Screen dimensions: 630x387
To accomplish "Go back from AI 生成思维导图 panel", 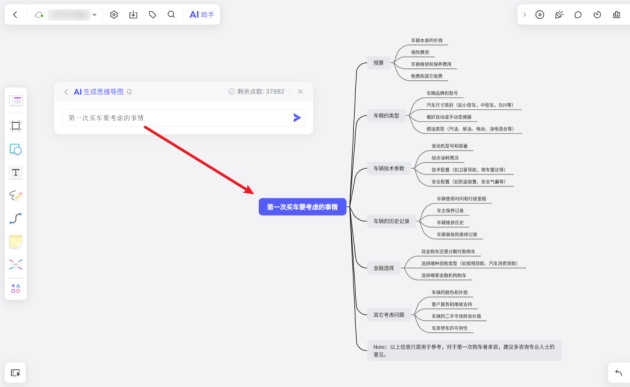I will coord(66,92).
